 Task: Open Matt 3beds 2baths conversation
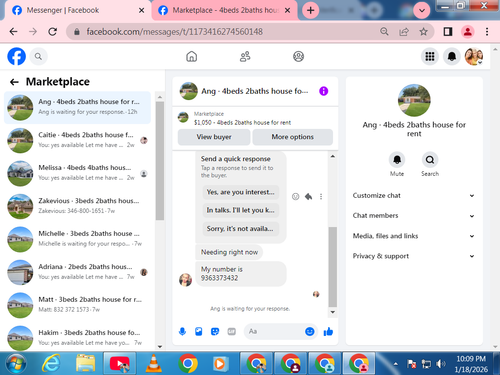pos(77,305)
